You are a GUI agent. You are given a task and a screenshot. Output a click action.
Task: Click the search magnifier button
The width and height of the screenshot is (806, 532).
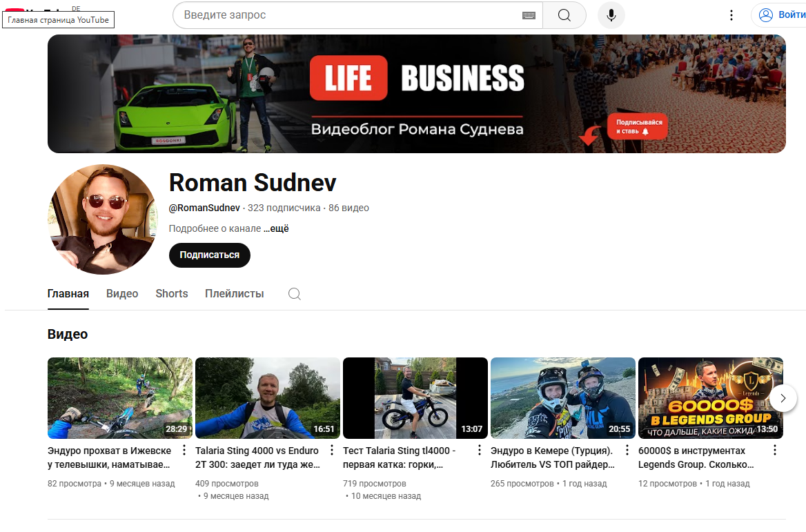click(x=564, y=15)
